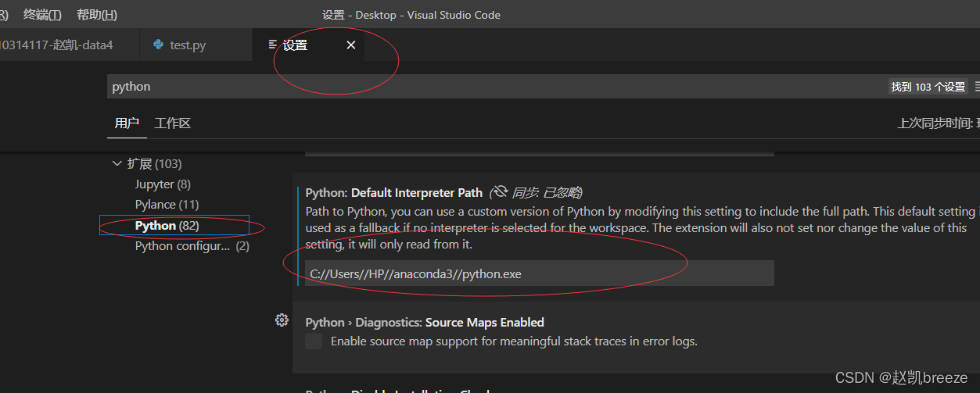980x393 pixels.
Task: Enable the Source Maps Enabled checkbox
Action: pyautogui.click(x=314, y=341)
